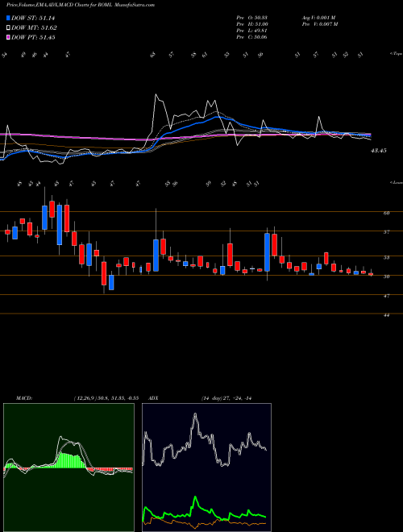This screenshot has height=532, width=403.
Task: Click the tallest white peak in ADX chart
Action: (x=195, y=414)
